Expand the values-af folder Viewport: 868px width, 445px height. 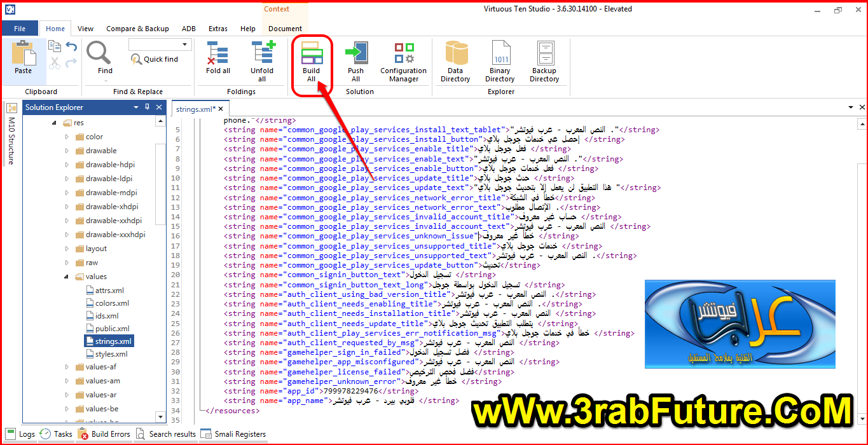(67, 367)
